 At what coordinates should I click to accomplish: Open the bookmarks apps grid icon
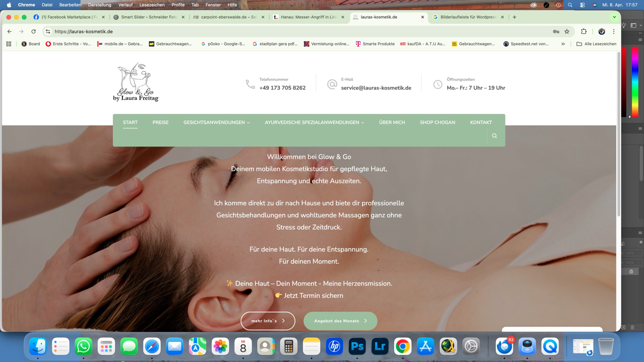[9, 44]
